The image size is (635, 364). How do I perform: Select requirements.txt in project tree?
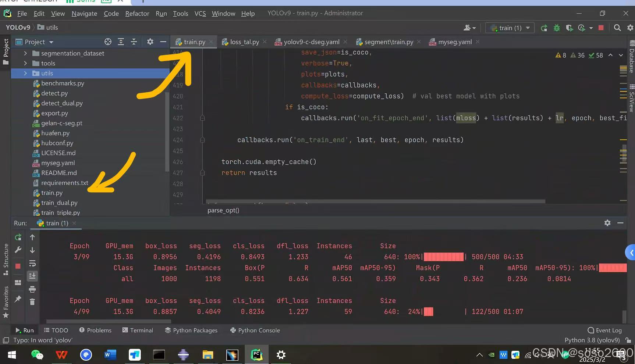pyautogui.click(x=65, y=183)
